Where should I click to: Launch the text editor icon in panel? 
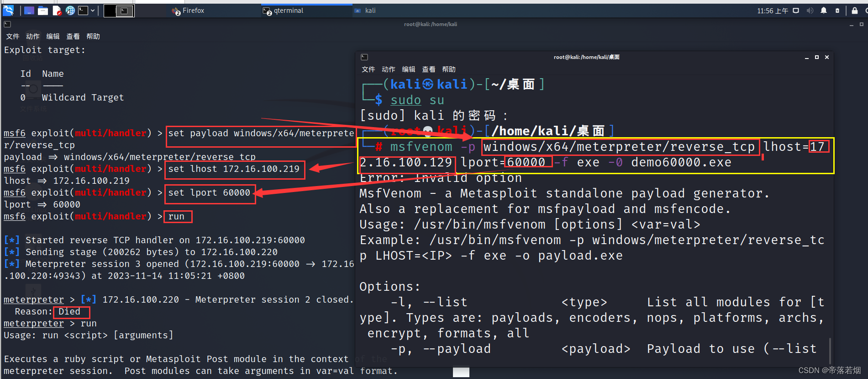coord(57,11)
